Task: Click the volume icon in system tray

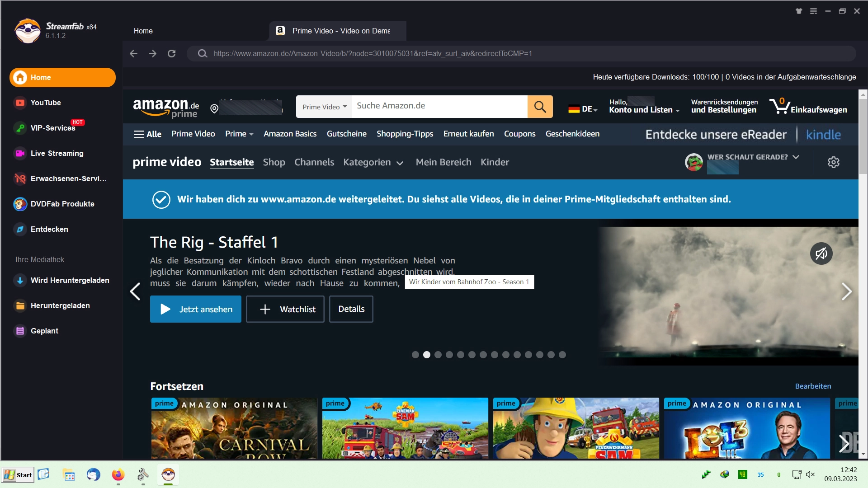Action: [x=810, y=474]
